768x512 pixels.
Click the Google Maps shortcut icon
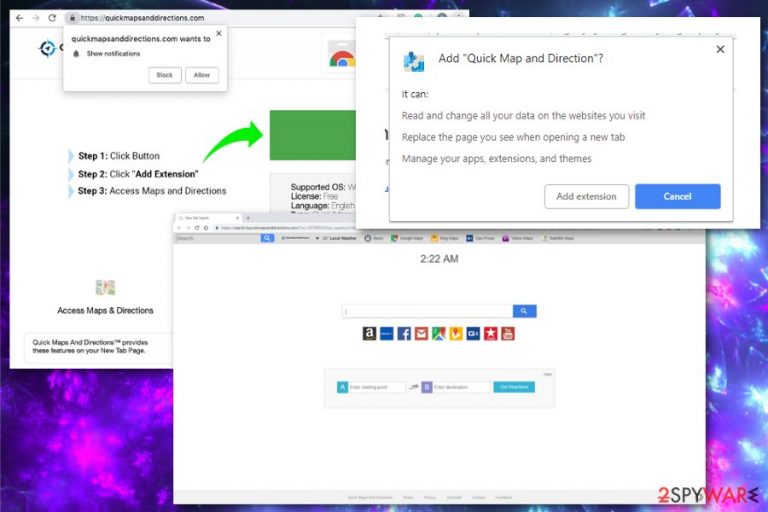click(x=439, y=334)
